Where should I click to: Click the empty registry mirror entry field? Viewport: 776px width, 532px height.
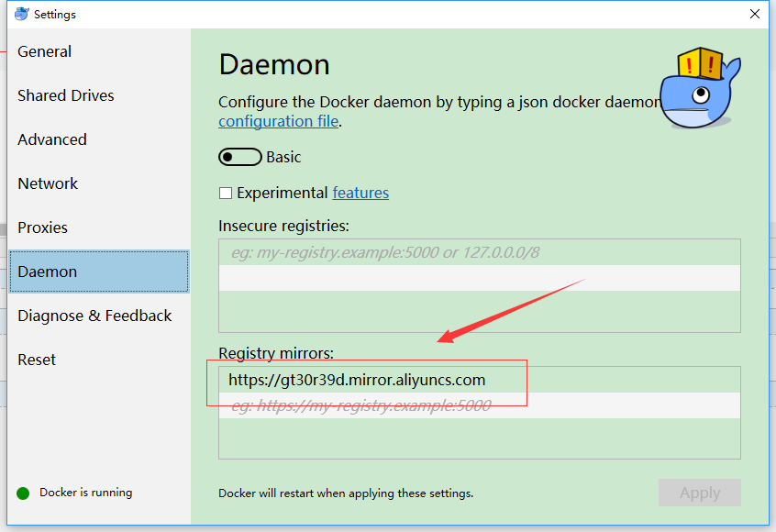[480, 405]
